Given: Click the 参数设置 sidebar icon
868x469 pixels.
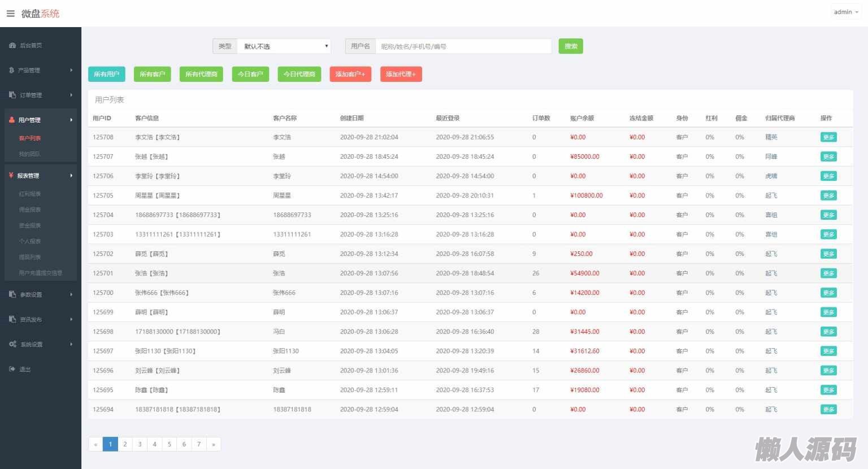Looking at the screenshot, I should pos(12,294).
